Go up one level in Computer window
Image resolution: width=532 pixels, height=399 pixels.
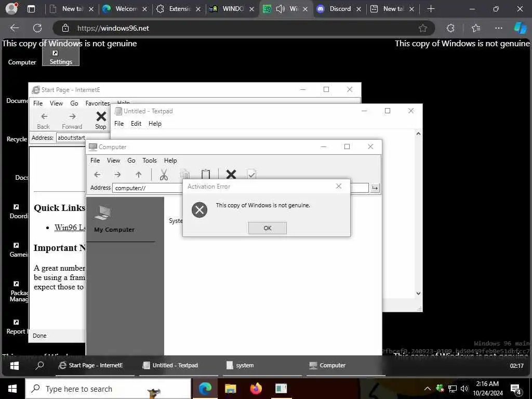click(x=138, y=175)
